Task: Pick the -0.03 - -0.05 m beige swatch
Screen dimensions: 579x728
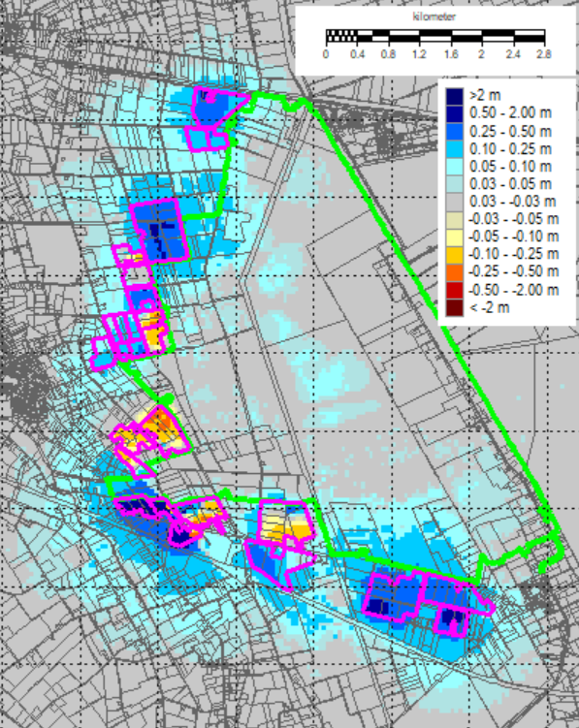Action: (x=455, y=220)
